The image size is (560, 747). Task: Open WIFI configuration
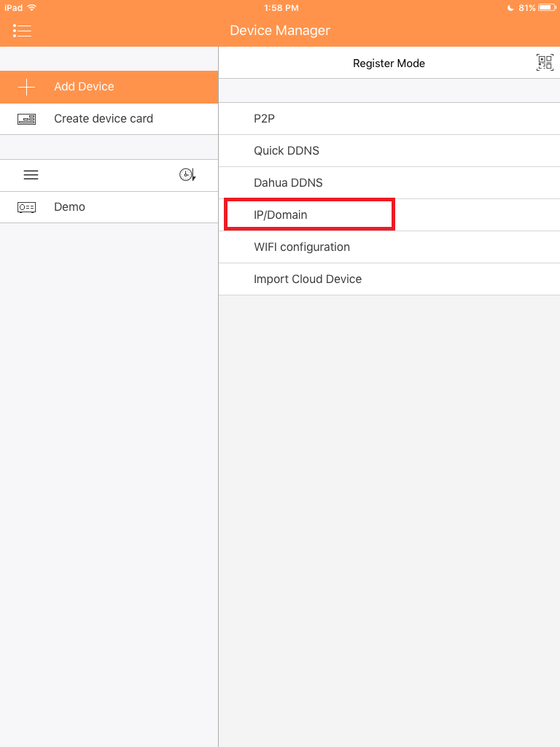coord(302,247)
